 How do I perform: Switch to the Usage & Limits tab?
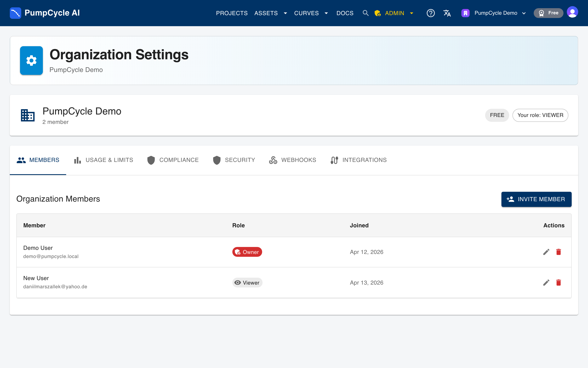(x=104, y=160)
